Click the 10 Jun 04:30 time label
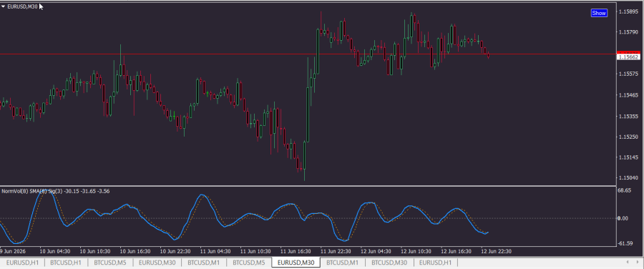The height and width of the screenshot is (269, 644). point(54,251)
